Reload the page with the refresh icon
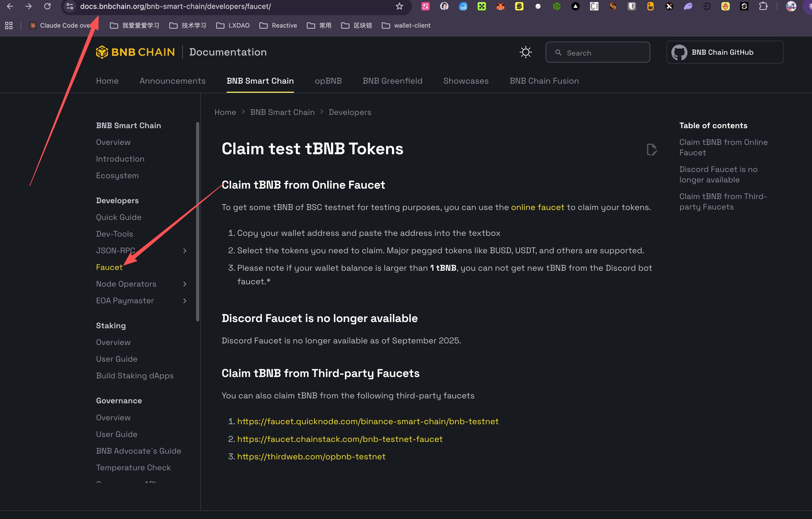 (x=48, y=7)
